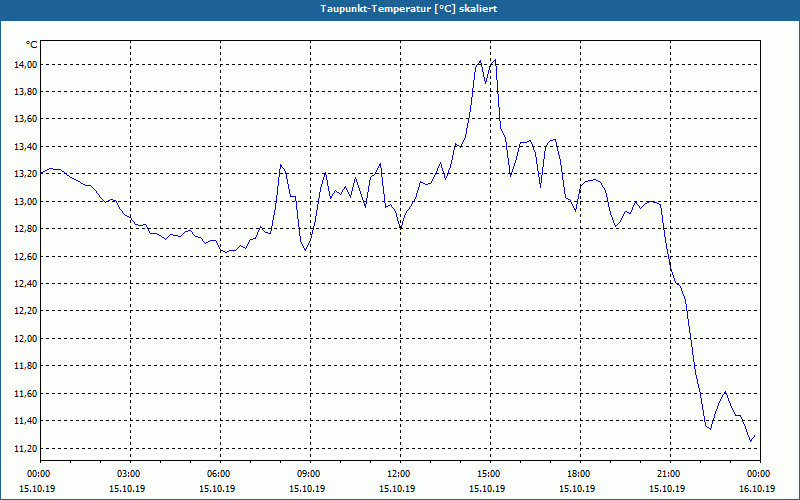Screen dimensions: 800x500
Task: Select the 13,00 y-axis value
Action: (25, 202)
